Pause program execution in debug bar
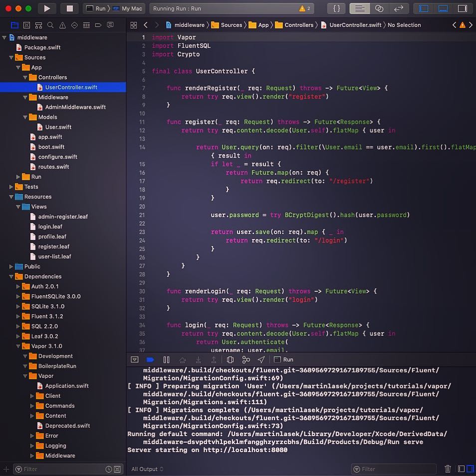The width and height of the screenshot is (476, 476). (167, 359)
